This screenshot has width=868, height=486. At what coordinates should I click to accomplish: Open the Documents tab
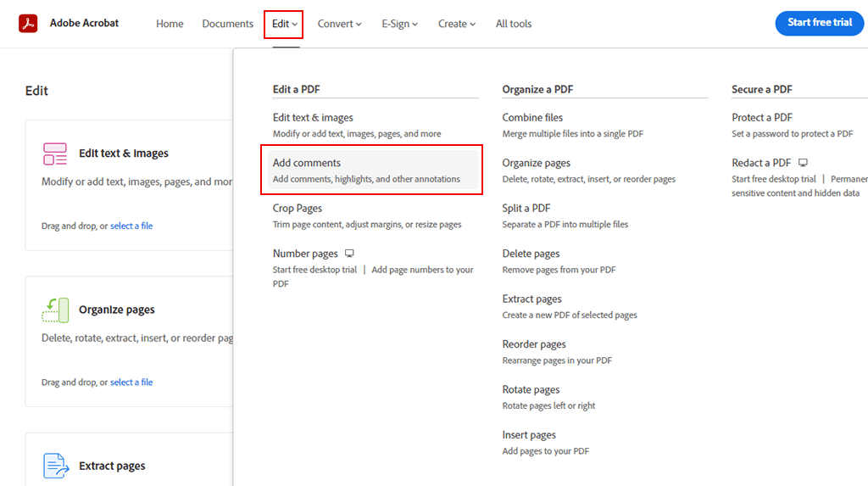(227, 24)
